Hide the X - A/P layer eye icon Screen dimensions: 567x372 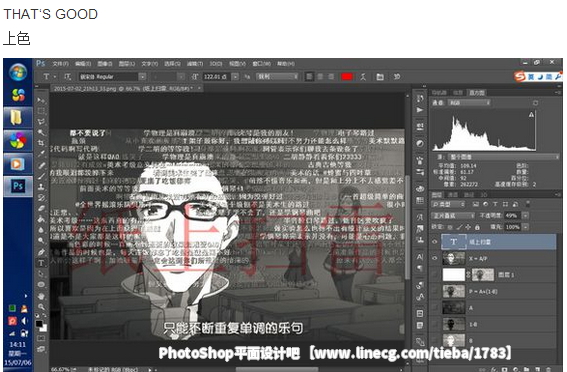tap(435, 258)
